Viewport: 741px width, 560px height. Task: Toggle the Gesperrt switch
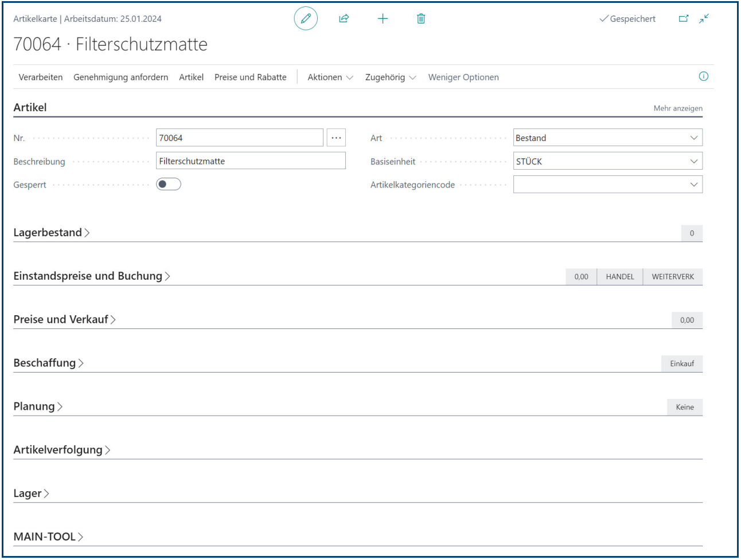coord(169,184)
